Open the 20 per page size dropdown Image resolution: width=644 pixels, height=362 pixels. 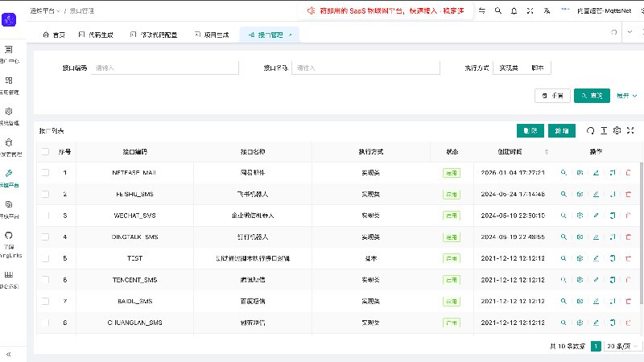622,347
